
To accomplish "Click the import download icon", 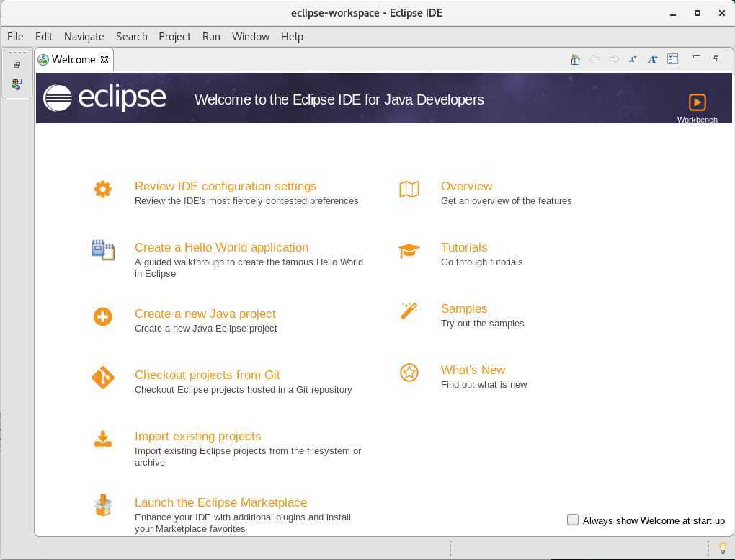I will click(102, 439).
